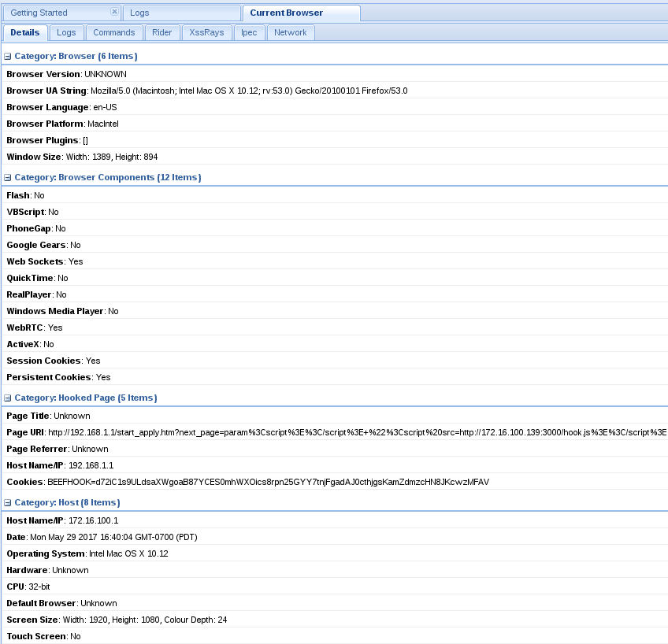Collapse the Hooked Page category
668x644 pixels.
point(7,398)
